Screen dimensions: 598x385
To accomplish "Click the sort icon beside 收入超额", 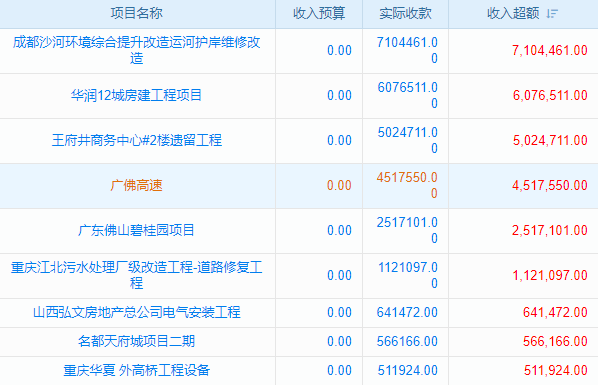I will pyautogui.click(x=552, y=14).
